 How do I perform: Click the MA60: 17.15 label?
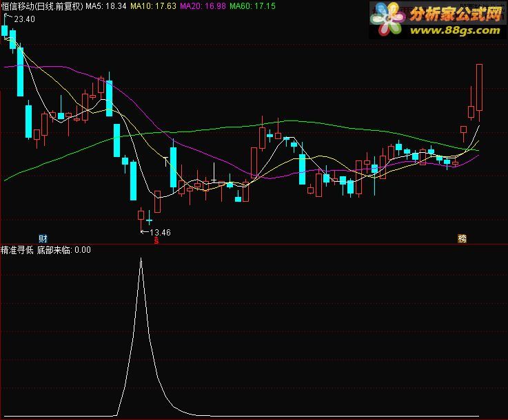coord(252,6)
